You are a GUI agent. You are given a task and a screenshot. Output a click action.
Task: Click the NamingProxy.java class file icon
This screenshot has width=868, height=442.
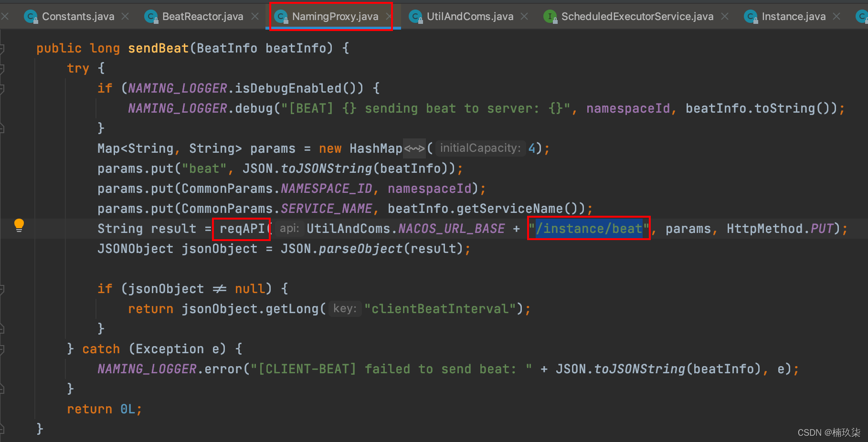281,17
